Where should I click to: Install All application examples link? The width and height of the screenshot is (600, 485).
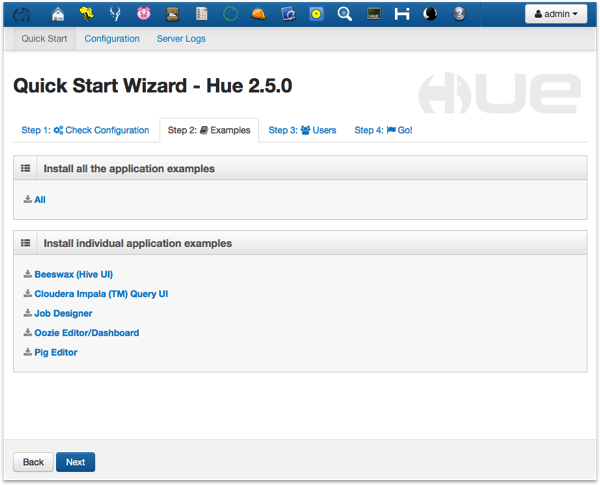(40, 199)
